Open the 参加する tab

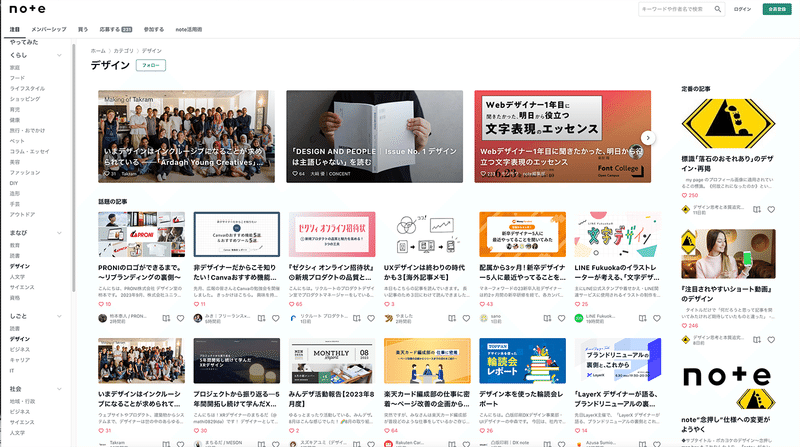tap(154, 30)
